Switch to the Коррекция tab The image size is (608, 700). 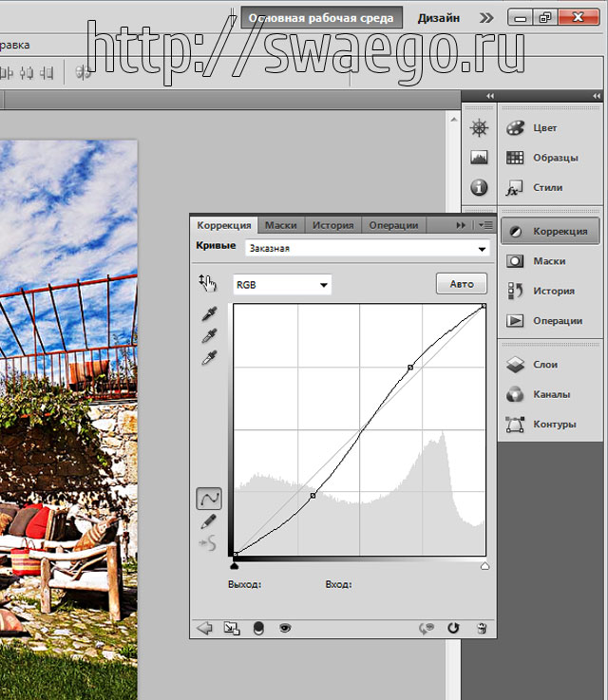[x=224, y=225]
